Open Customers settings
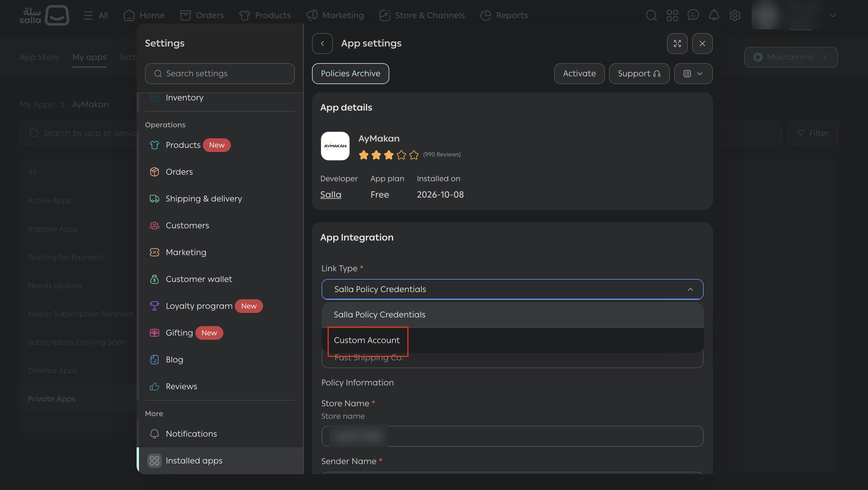This screenshot has width=868, height=490. click(219, 226)
